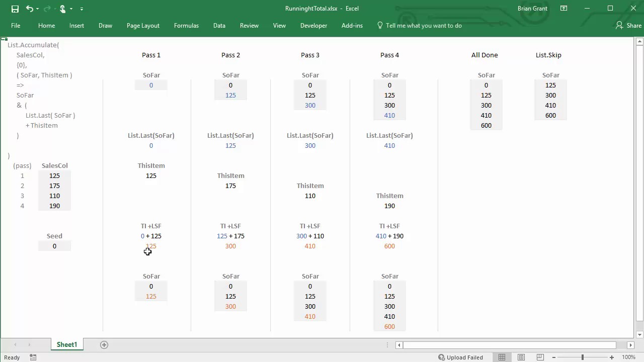Screen dimensions: 644x362
Task: Open the Undo history dropdown arrow
Action: click(x=38, y=9)
